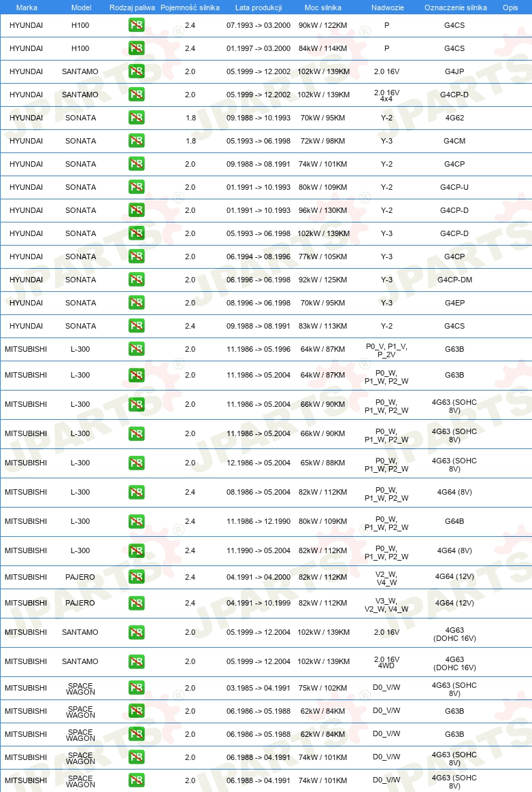This screenshot has width=532, height=792.
Task: Click PAJERO model in 04.2000 row
Action: click(x=80, y=577)
